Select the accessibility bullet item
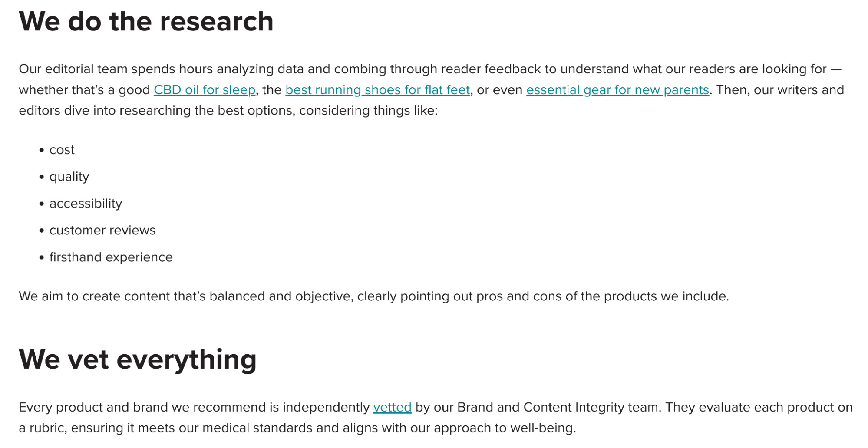Image resolution: width=868 pixels, height=448 pixels. [x=86, y=204]
